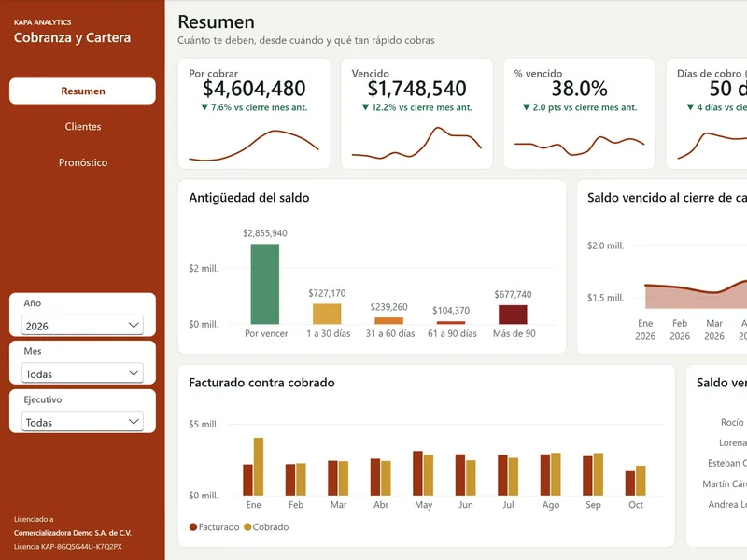Click the chevron arrow in the Ejecutivo slicer
This screenshot has width=747, height=560.
pos(134,422)
